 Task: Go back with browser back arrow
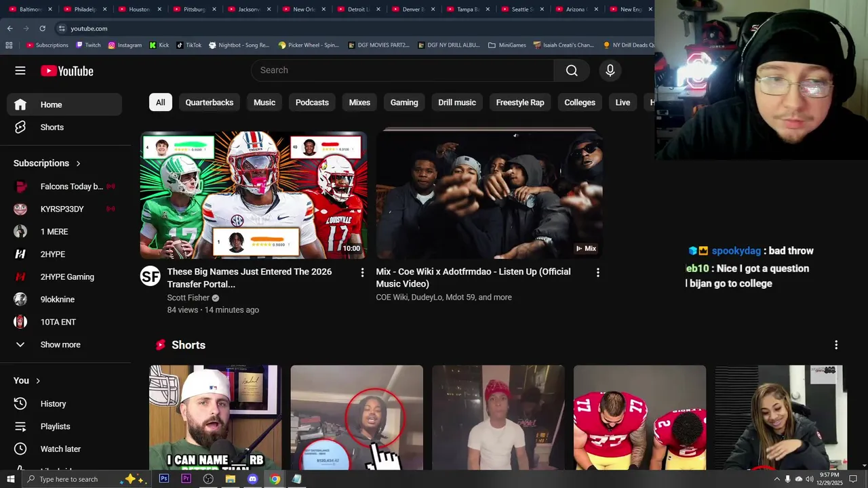point(9,28)
